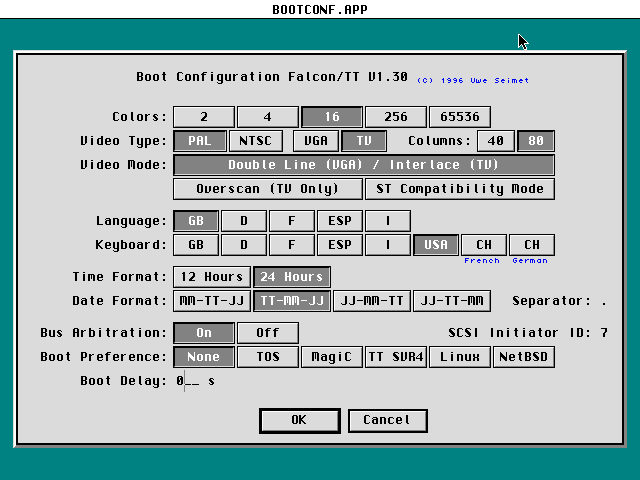Pick the JJ-MM-TT date format
Viewport: 640px width, 480px height.
371,301
